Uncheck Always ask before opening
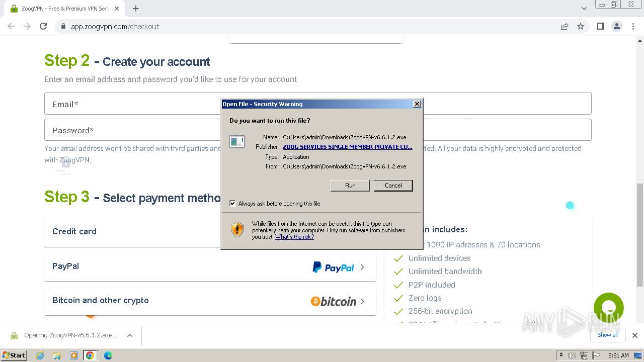 tap(232, 203)
